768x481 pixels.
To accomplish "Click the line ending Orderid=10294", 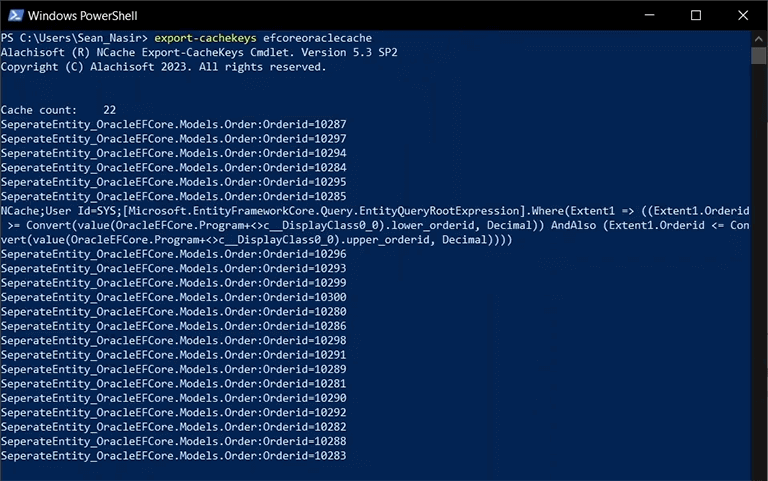I will click(173, 153).
